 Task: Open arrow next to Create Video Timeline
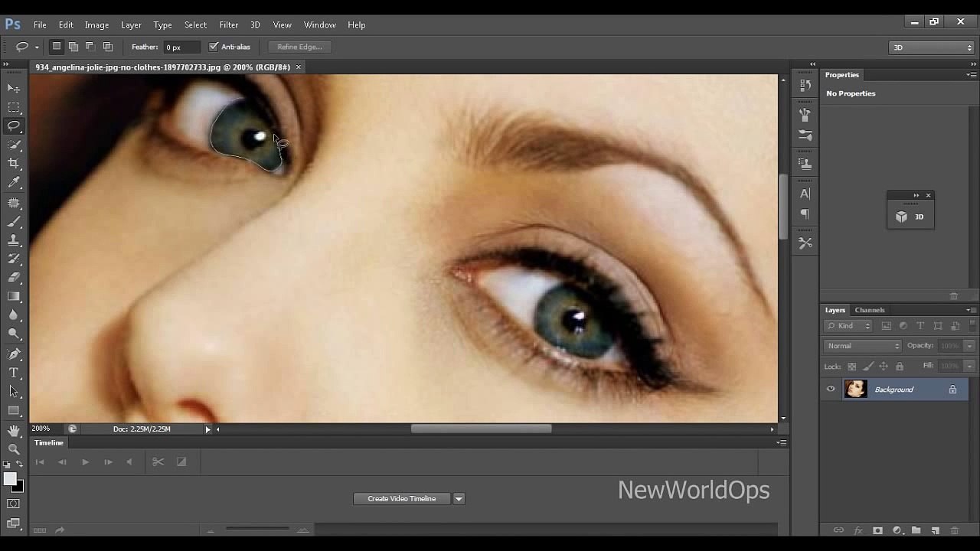coord(459,499)
